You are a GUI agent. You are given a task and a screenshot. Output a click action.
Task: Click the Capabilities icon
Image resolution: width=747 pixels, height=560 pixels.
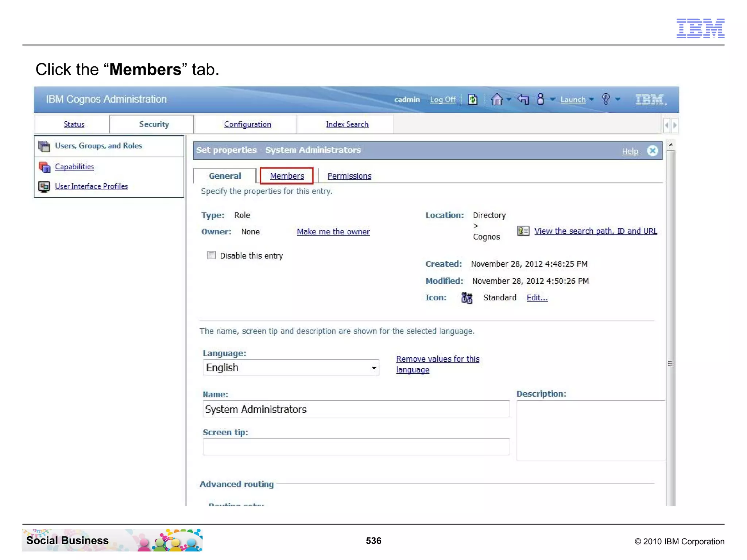point(44,167)
